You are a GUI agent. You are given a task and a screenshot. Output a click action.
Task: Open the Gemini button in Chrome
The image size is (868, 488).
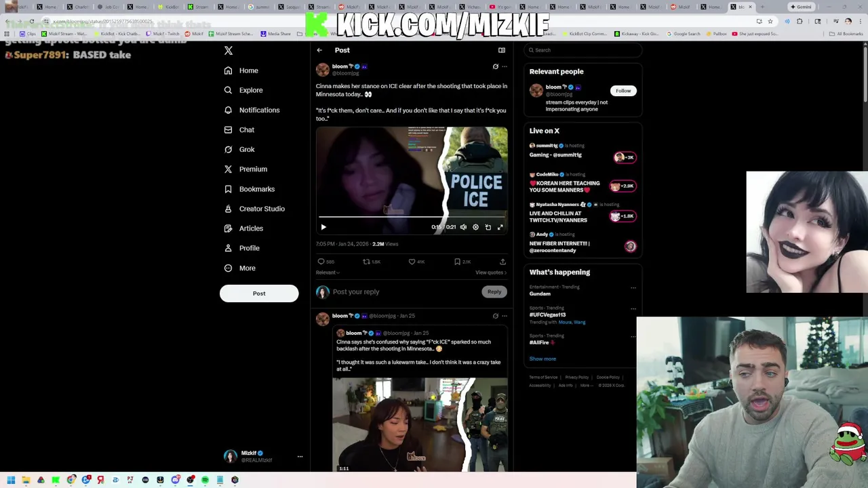point(801,7)
